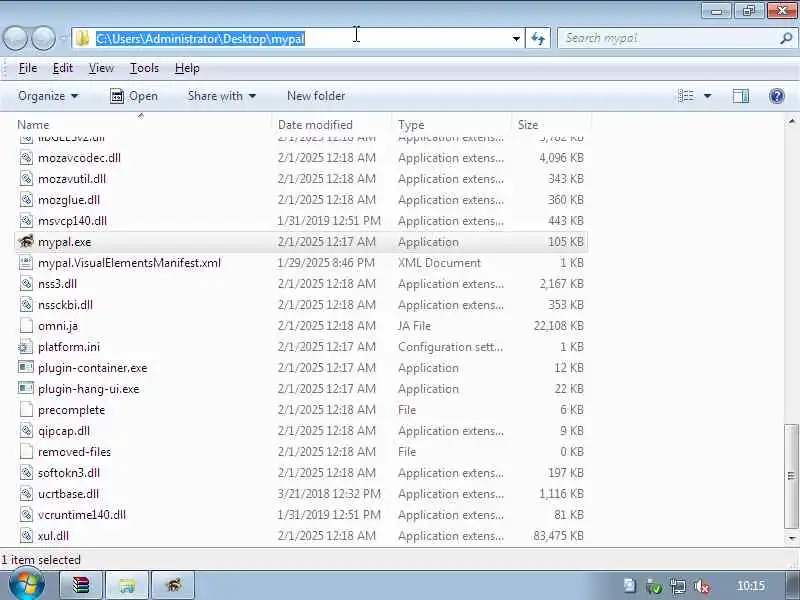800x600 pixels.
Task: Toggle the preview pane icon
Action: point(740,96)
